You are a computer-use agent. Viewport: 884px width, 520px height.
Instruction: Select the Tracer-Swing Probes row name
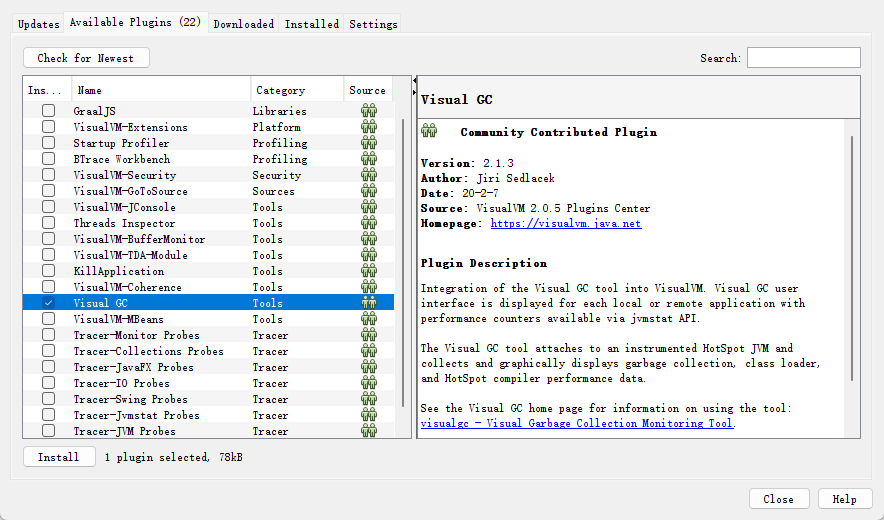tap(130, 399)
